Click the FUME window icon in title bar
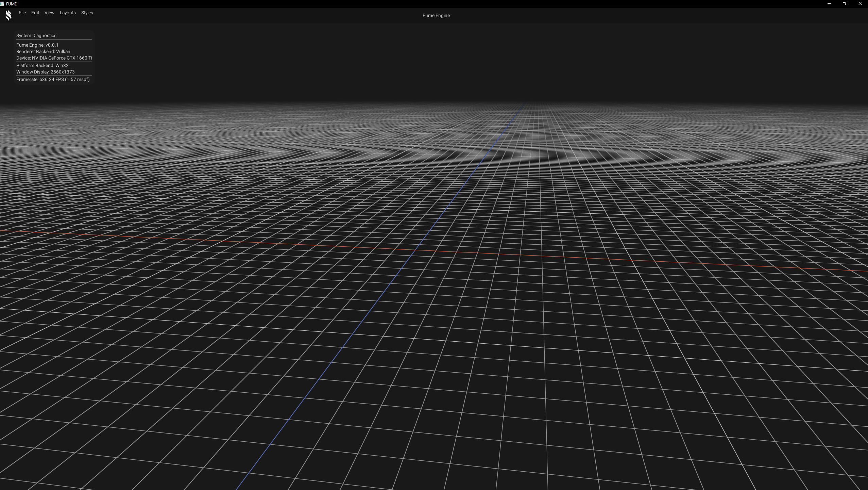The image size is (868, 490). coord(2,4)
